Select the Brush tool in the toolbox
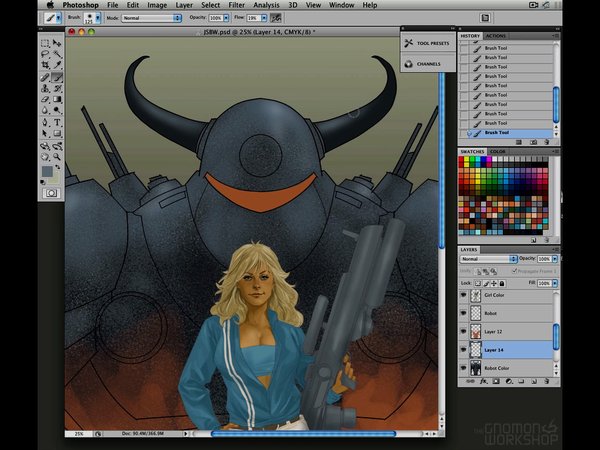 point(57,77)
